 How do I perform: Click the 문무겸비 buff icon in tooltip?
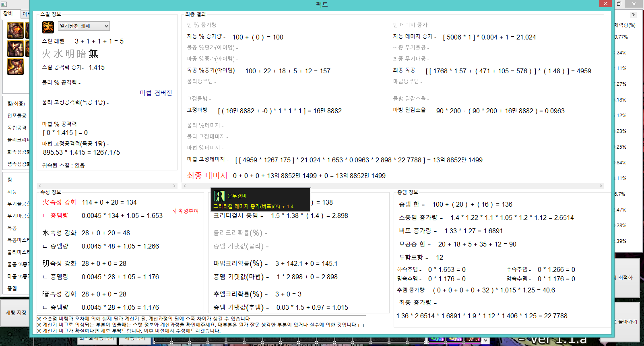[x=219, y=196]
